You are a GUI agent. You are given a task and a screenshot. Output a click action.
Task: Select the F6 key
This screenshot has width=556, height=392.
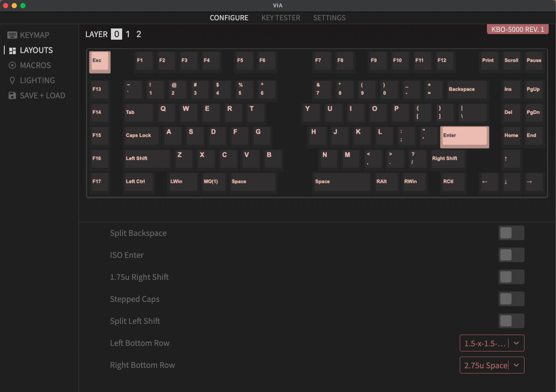click(x=267, y=62)
